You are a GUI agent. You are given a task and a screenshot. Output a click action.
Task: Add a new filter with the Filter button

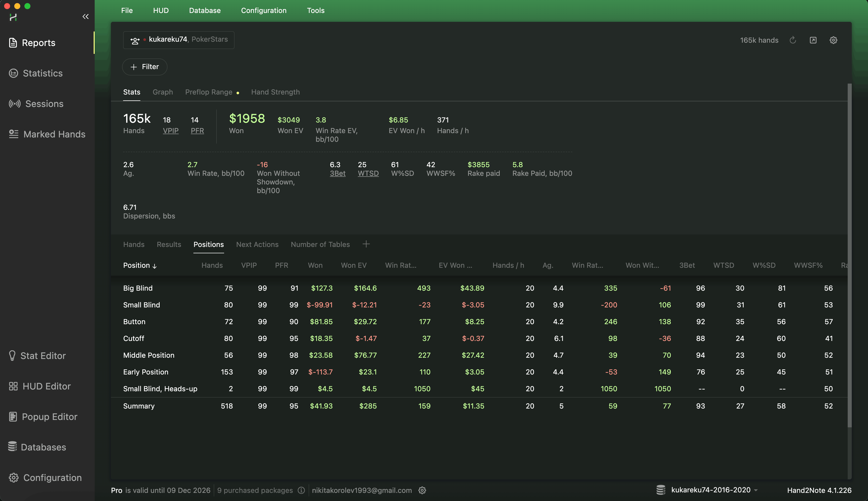click(x=144, y=67)
